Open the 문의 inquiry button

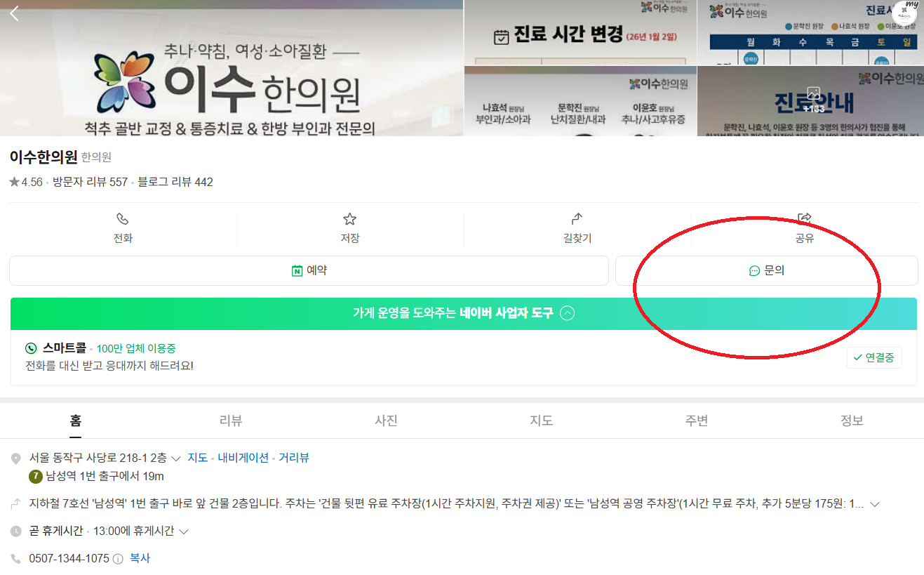[766, 270]
